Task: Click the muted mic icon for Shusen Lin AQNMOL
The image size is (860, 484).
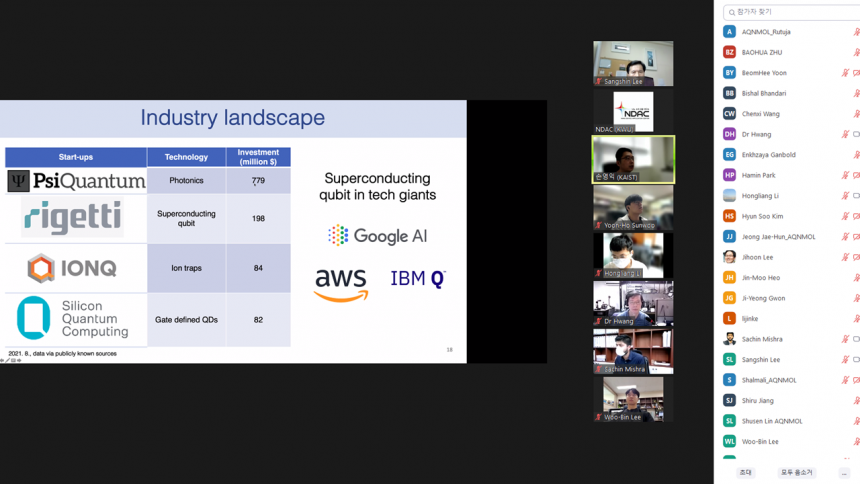Action: 856,421
